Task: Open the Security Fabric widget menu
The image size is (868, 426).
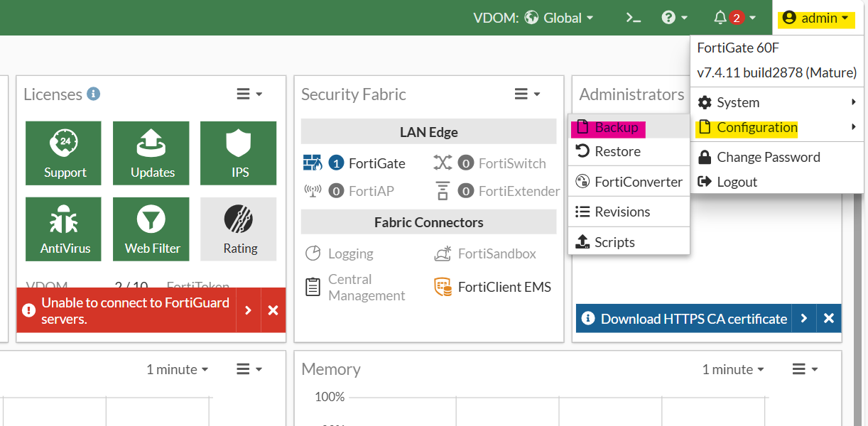Action: (x=527, y=94)
